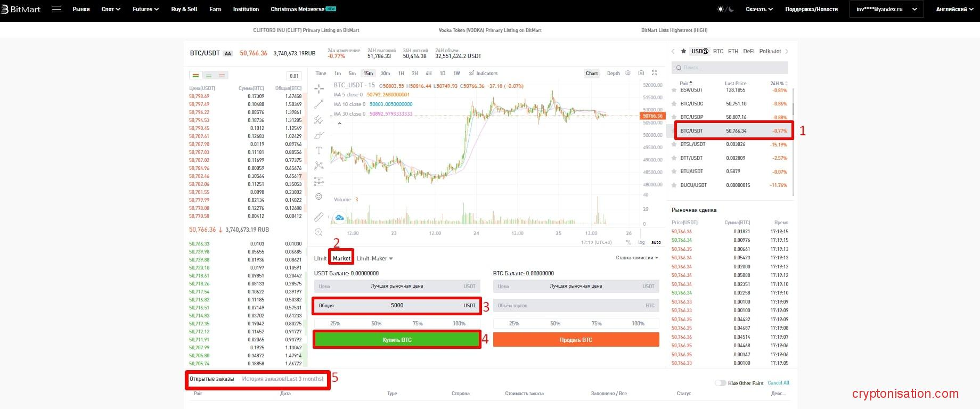Expand the Futures dropdown menu
The width and height of the screenshot is (980, 409).
(145, 9)
